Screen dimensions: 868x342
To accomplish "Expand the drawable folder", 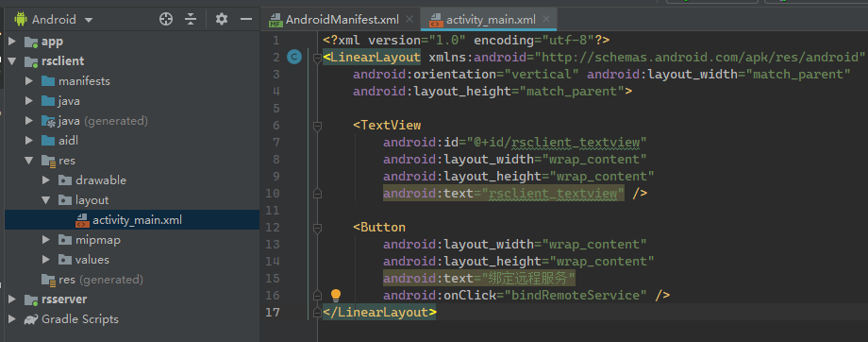I will tap(47, 180).
